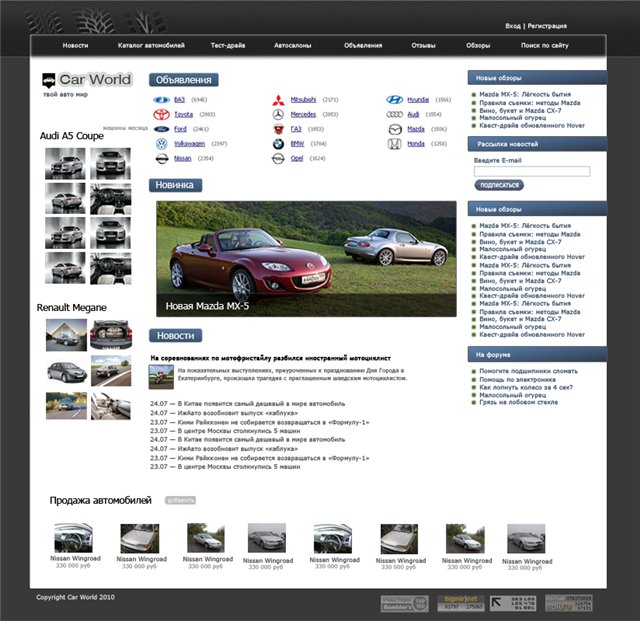Open the Тест-драйв menu item
Screen dimensions: 640x621
(229, 46)
